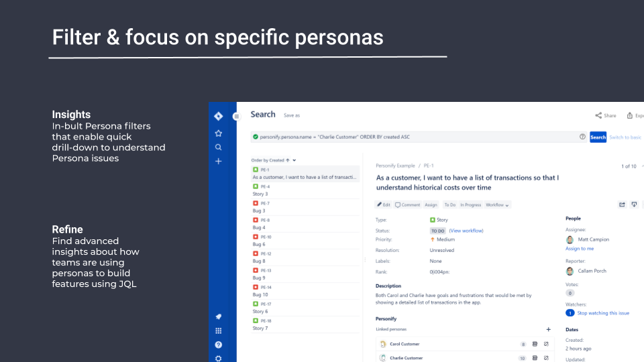
Task: Click the issue export download icon
Action: coord(634,204)
